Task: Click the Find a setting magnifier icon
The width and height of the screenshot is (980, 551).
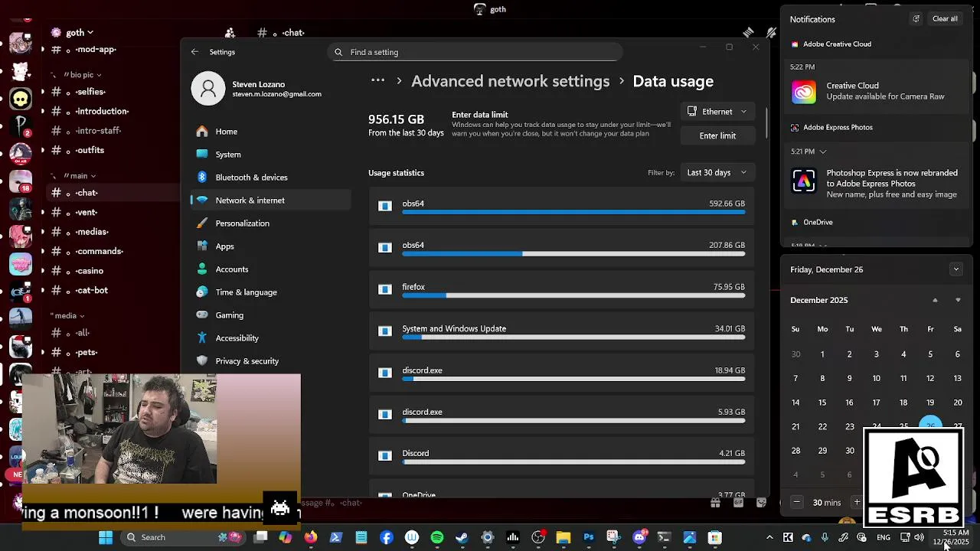Action: [338, 52]
